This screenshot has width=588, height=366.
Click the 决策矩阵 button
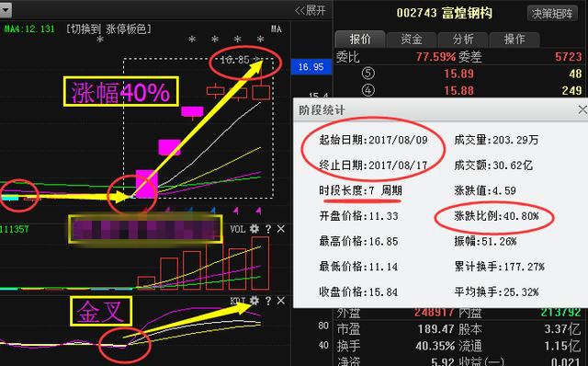click(x=552, y=14)
